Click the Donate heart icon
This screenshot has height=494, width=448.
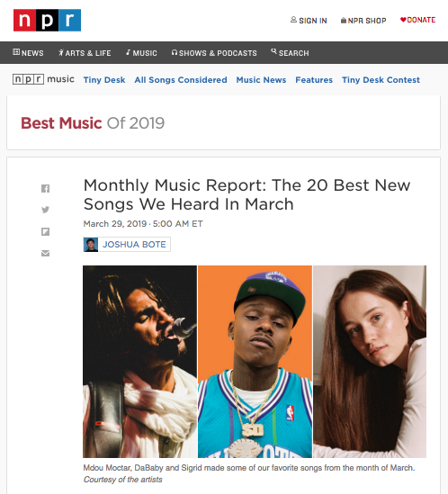403,20
